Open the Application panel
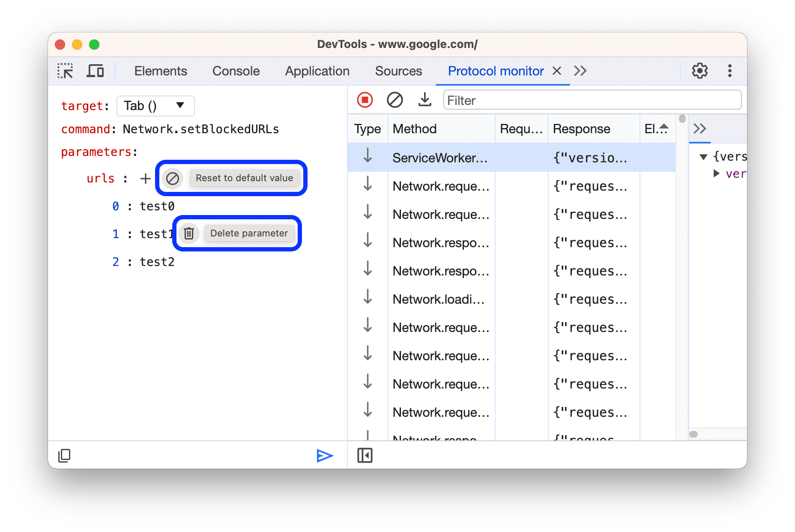Image resolution: width=795 pixels, height=532 pixels. [x=317, y=71]
